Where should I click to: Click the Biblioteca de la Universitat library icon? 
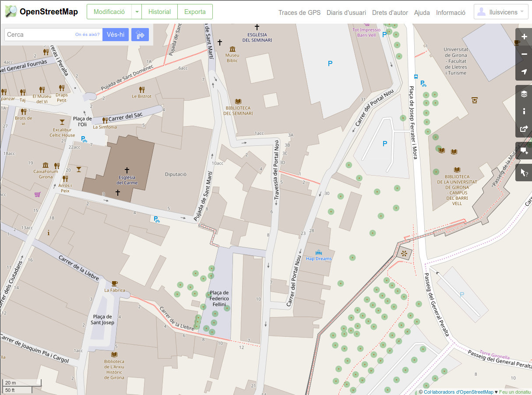click(x=457, y=169)
